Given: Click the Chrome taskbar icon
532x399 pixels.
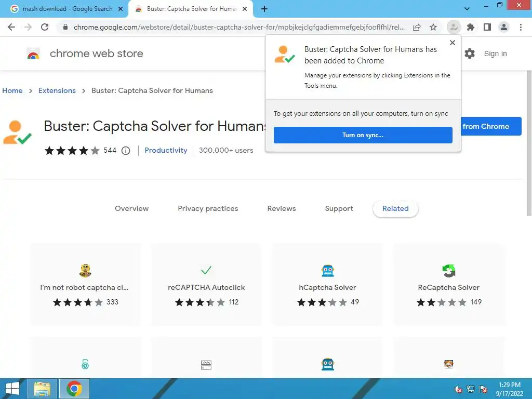Looking at the screenshot, I should (x=74, y=389).
